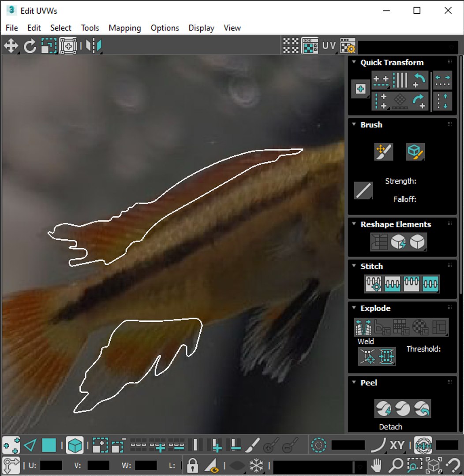This screenshot has height=476, width=464.
Task: Click the Zoom Extents cube icon
Action: coord(434,465)
